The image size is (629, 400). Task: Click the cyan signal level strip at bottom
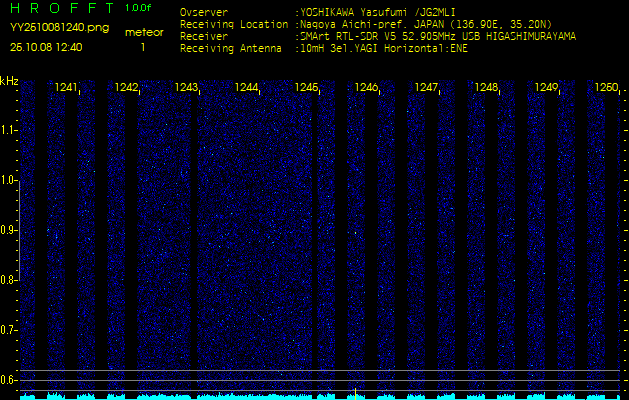314,396
